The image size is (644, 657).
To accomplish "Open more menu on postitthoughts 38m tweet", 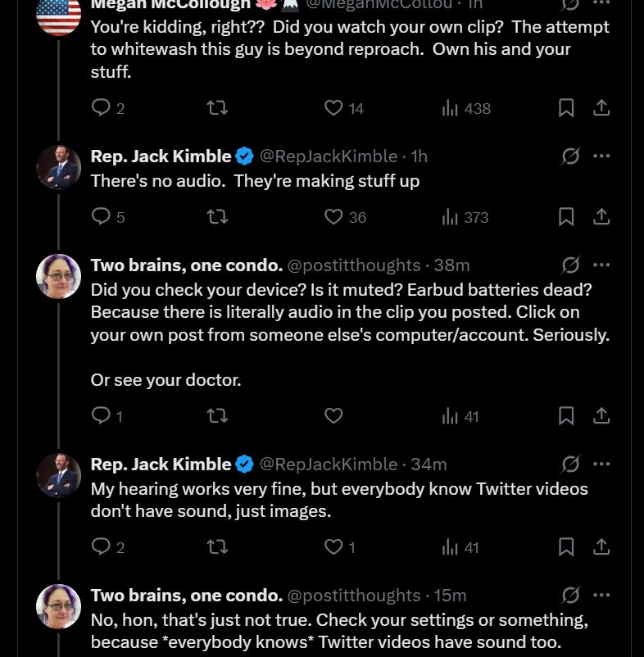I will click(601, 265).
